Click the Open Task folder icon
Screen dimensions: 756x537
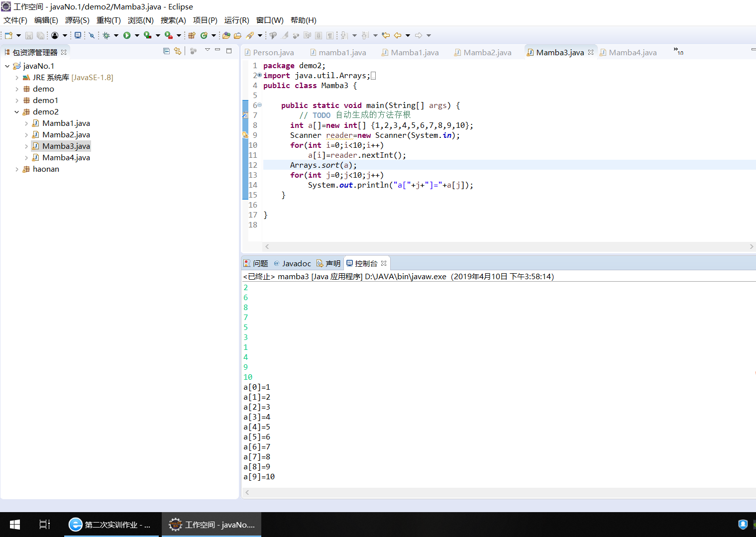pyautogui.click(x=237, y=35)
